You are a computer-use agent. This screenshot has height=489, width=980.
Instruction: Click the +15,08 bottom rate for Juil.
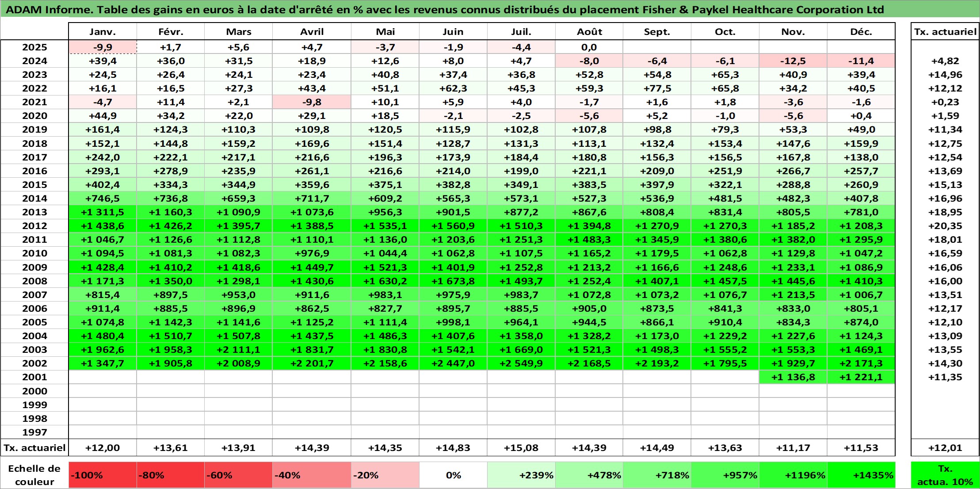pyautogui.click(x=521, y=448)
